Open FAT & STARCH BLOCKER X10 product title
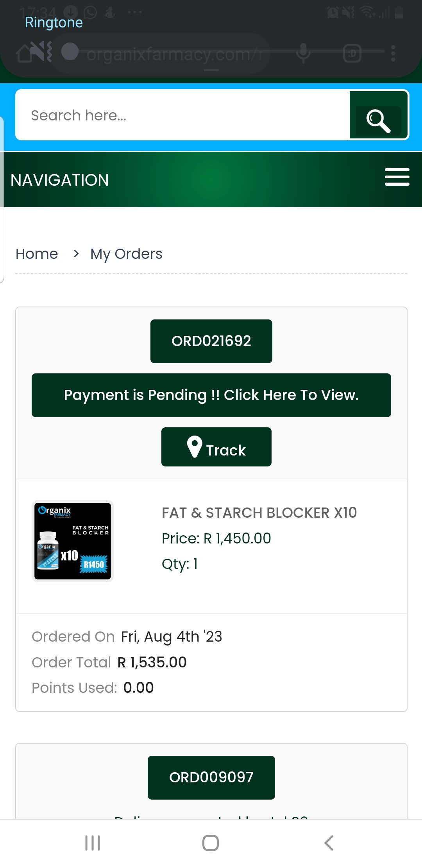422x868 pixels. (259, 513)
